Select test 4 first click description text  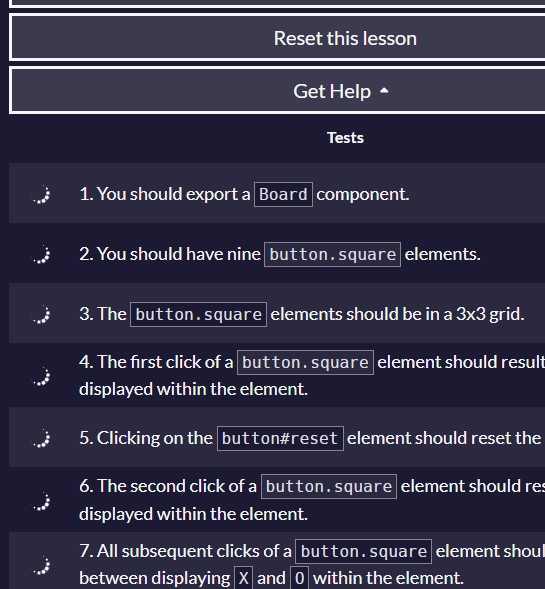pos(312,375)
